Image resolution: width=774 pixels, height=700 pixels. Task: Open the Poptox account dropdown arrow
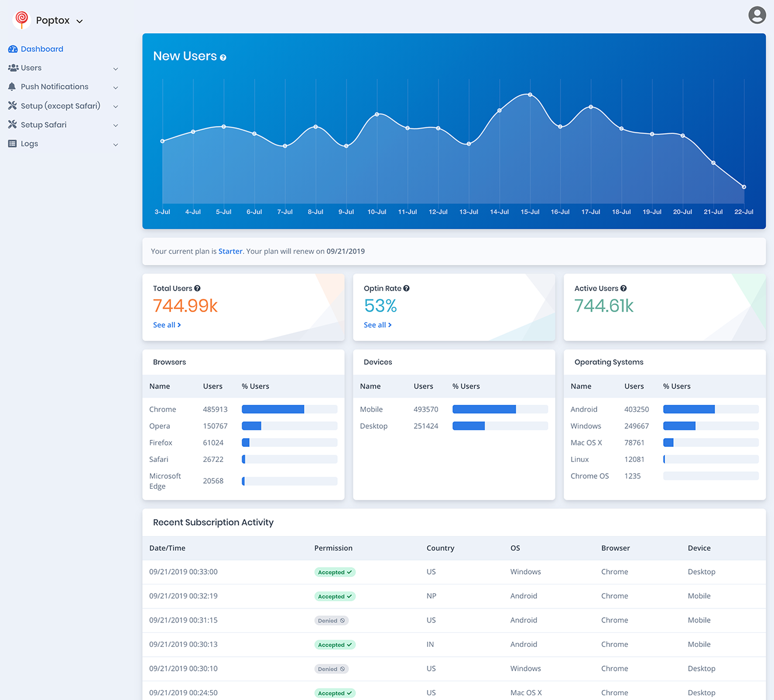pos(80,21)
